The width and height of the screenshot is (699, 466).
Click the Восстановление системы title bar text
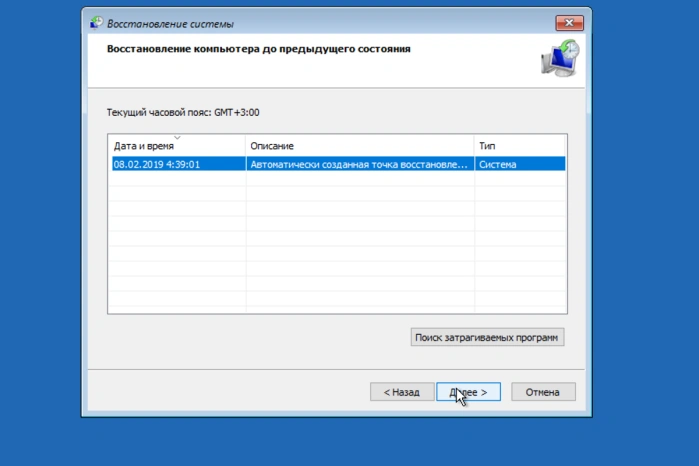coord(170,24)
